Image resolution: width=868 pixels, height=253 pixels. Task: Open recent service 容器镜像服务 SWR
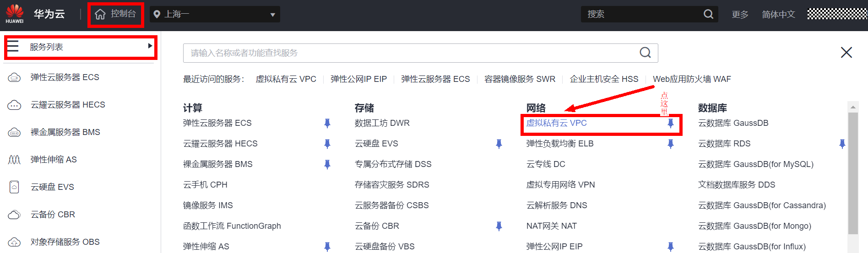click(520, 79)
